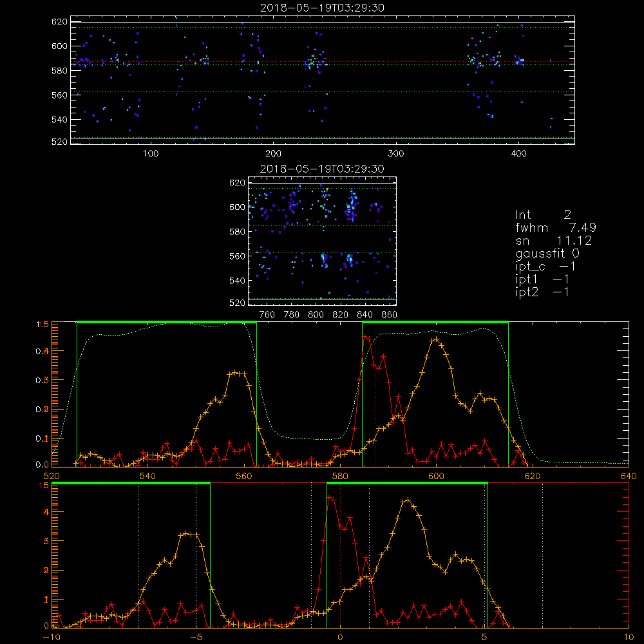Click x-axis label '400' of top image
This screenshot has height=644, width=644.
coord(518,154)
